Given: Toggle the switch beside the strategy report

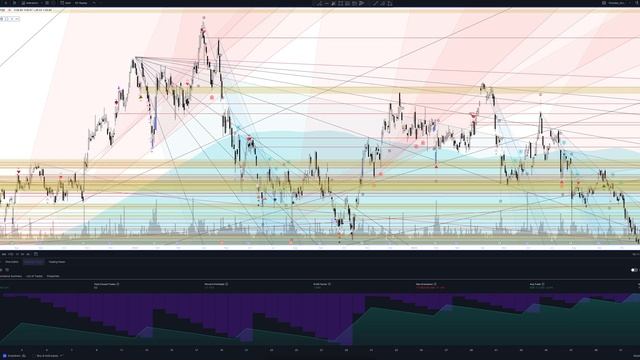Looking at the screenshot, I should point(634,270).
